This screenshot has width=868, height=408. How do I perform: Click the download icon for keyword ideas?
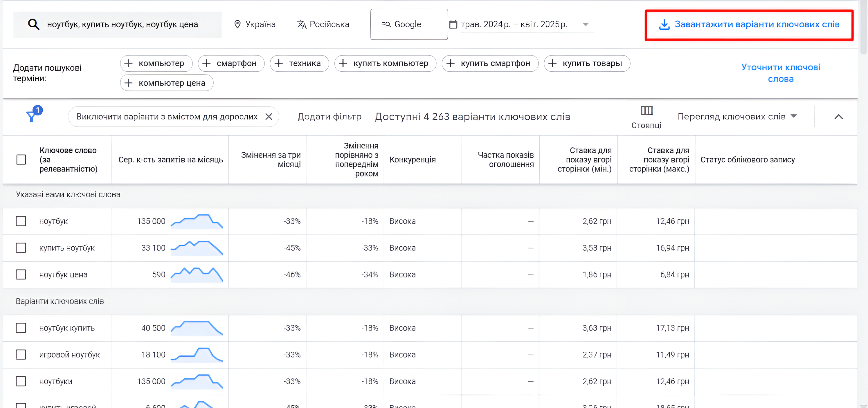(664, 24)
